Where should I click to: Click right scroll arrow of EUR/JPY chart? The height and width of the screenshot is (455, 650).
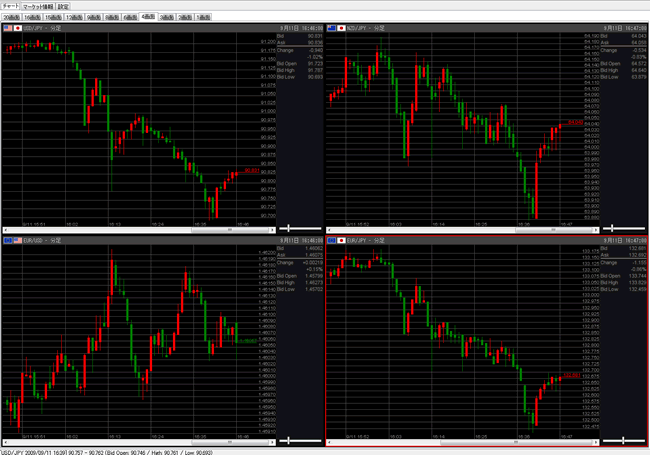pyautogui.click(x=596, y=442)
